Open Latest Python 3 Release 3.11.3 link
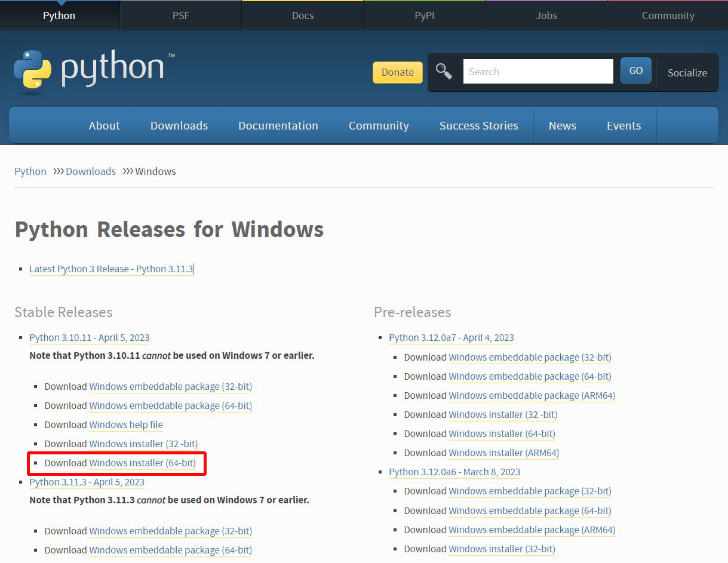This screenshot has width=728, height=563. pos(111,269)
